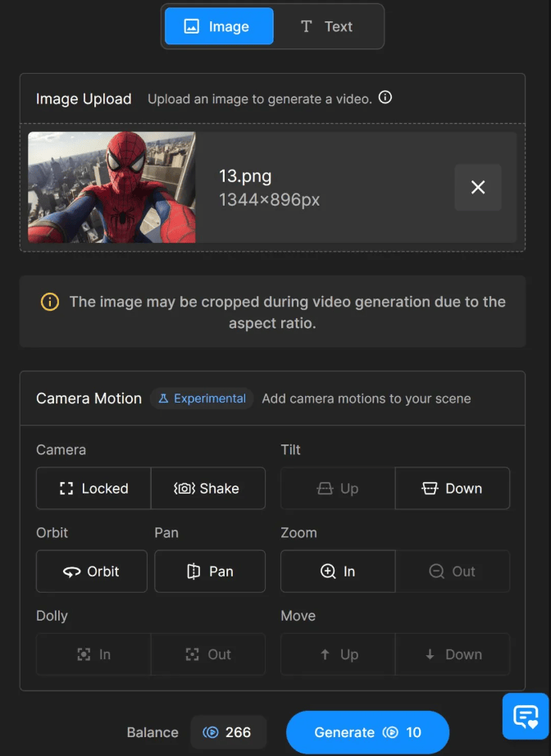Select Tilt Down motion
The width and height of the screenshot is (551, 756).
452,489
